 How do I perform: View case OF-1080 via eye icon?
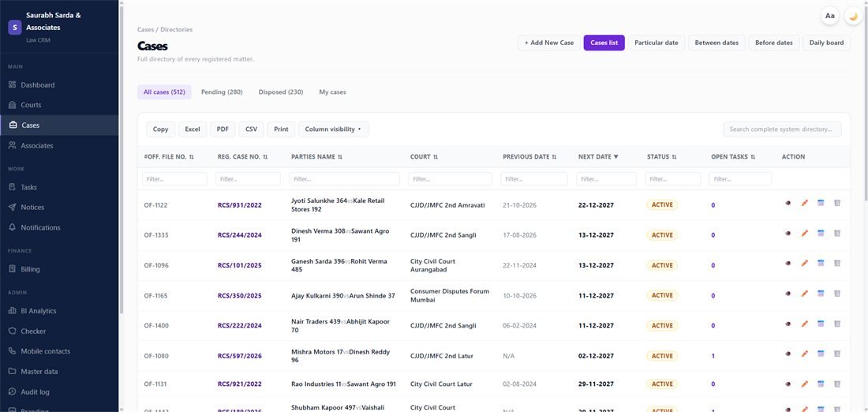pos(788,354)
